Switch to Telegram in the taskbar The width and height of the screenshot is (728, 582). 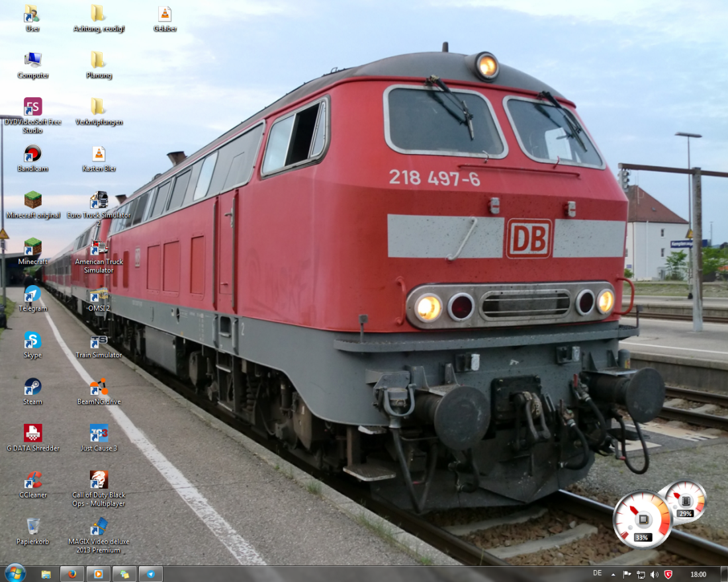151,574
